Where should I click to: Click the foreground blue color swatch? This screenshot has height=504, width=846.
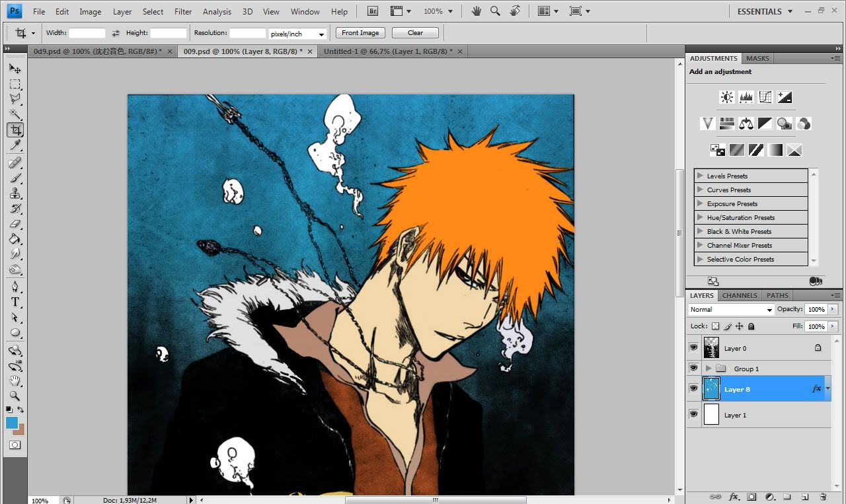pos(11,423)
